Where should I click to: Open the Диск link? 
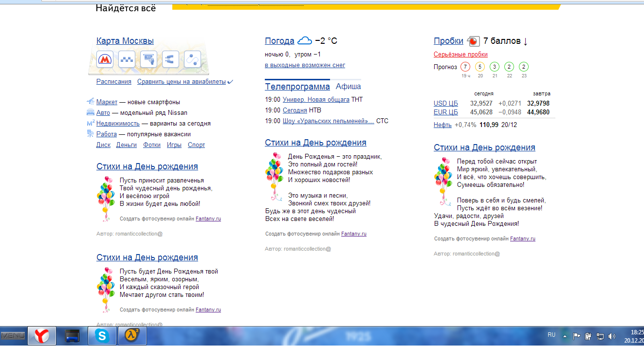coord(103,145)
